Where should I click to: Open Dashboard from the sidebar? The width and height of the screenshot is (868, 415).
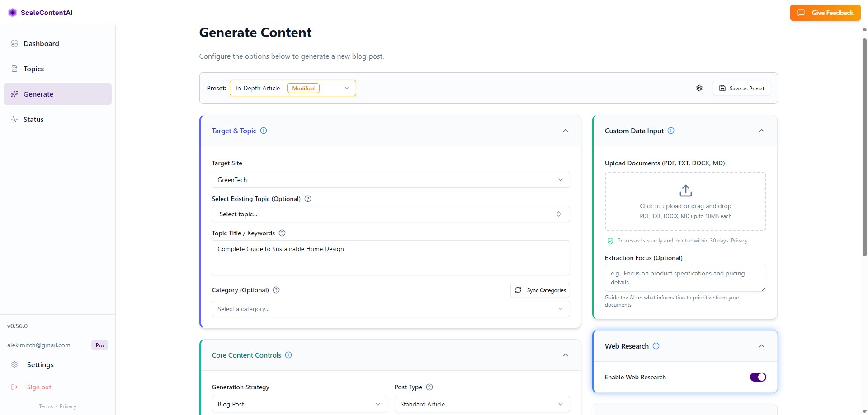point(41,43)
